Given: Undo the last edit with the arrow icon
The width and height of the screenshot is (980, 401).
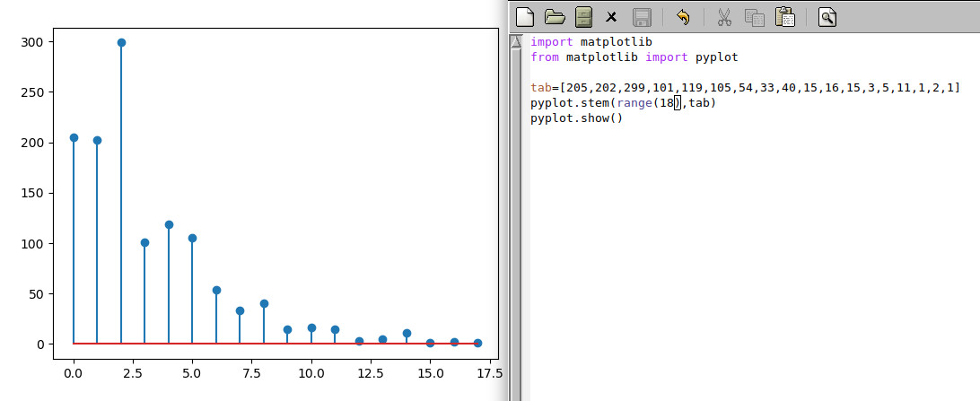Looking at the screenshot, I should 682,16.
